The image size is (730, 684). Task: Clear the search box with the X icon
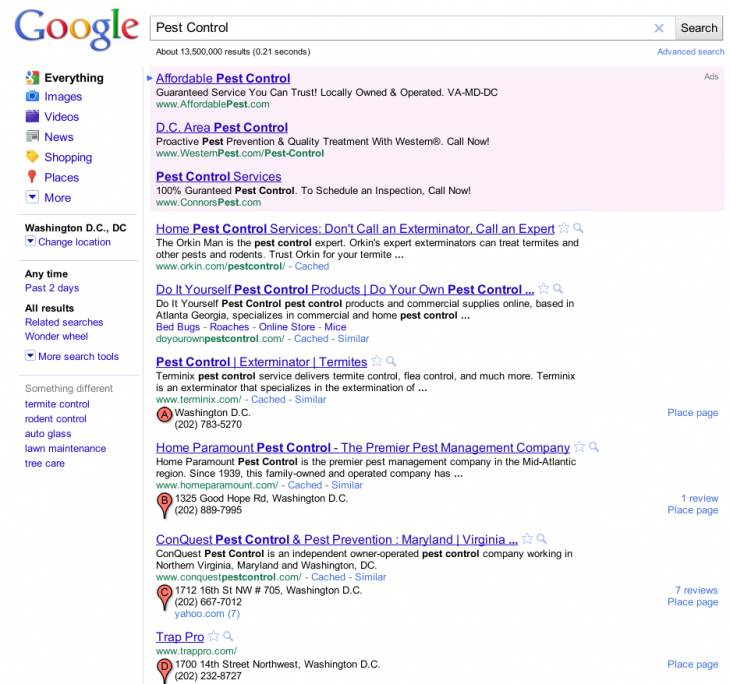(659, 28)
